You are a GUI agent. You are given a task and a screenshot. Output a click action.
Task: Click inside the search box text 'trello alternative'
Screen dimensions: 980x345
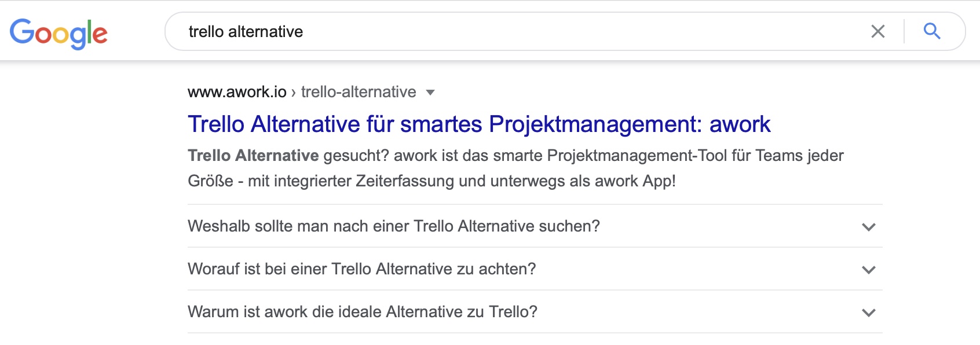(x=246, y=31)
